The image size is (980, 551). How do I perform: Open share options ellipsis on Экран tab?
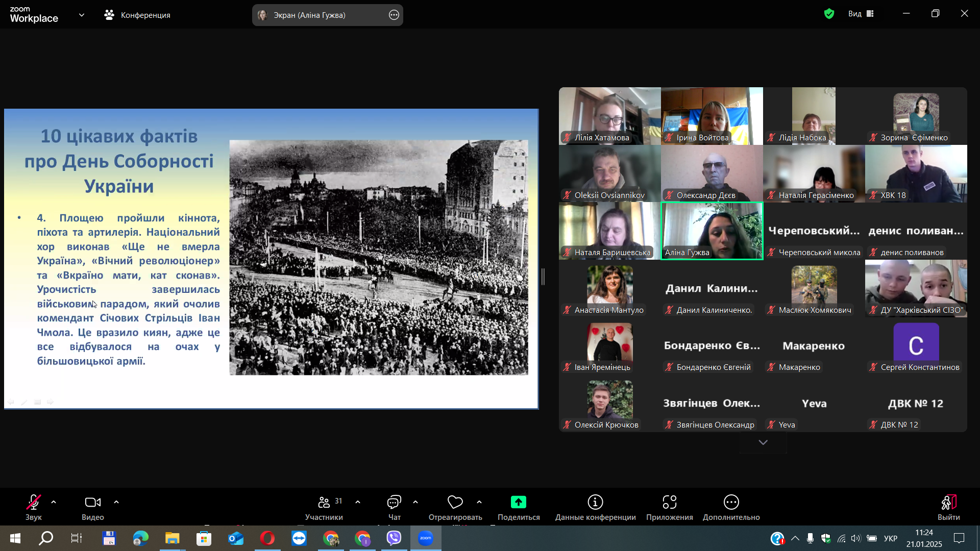[x=394, y=15]
